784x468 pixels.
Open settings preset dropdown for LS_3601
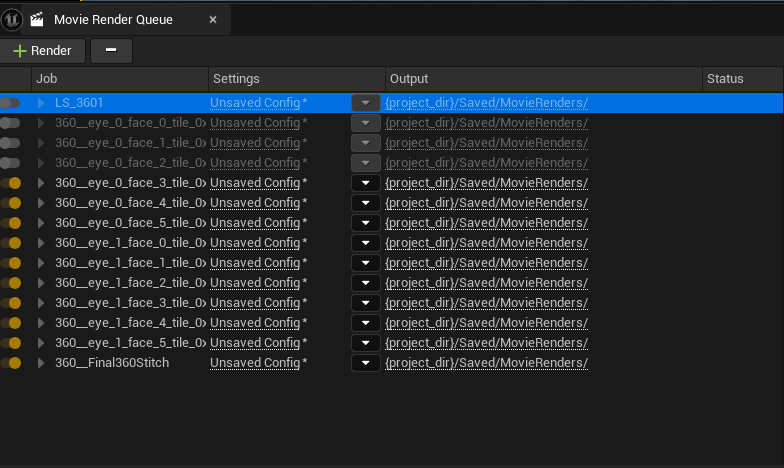point(366,103)
